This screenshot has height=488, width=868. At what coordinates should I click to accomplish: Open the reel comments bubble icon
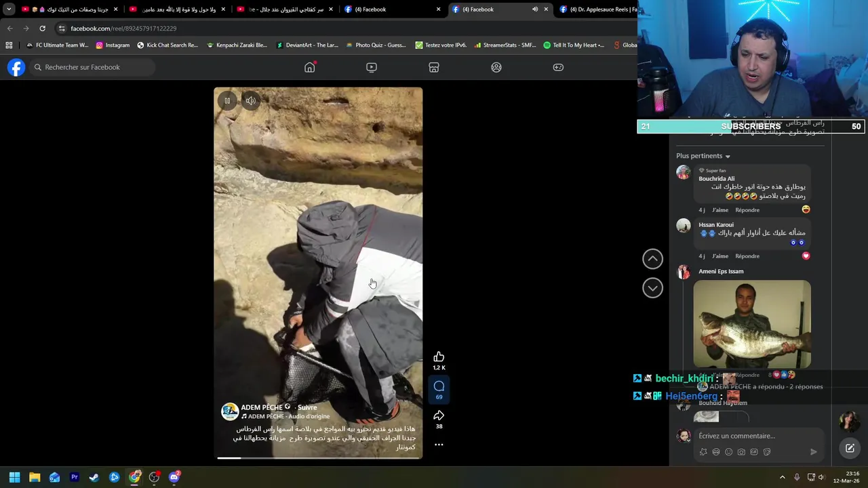[x=439, y=386]
